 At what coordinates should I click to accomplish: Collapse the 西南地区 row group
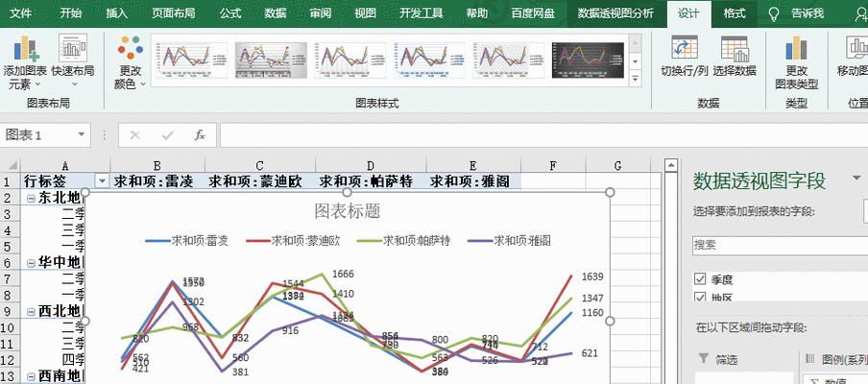[31, 377]
